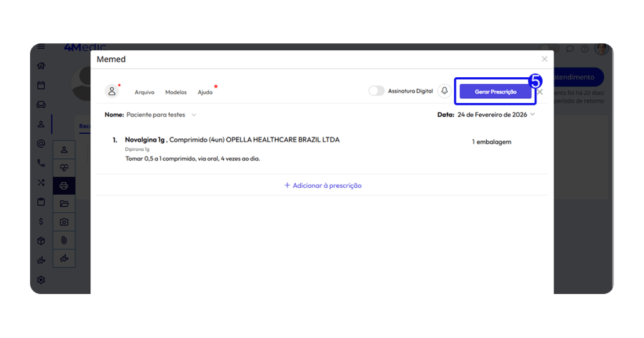
Task: Click the paperclip attachments icon
Action: 64,240
